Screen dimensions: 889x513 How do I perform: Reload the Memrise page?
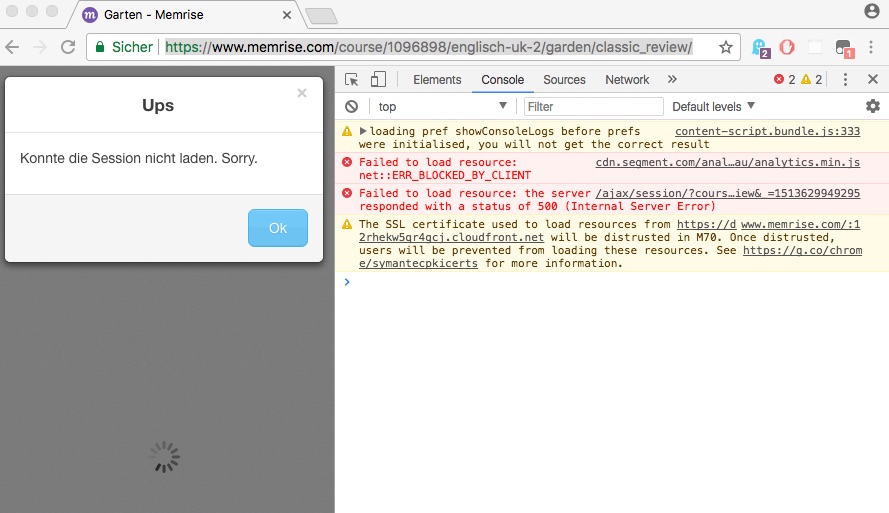click(68, 47)
